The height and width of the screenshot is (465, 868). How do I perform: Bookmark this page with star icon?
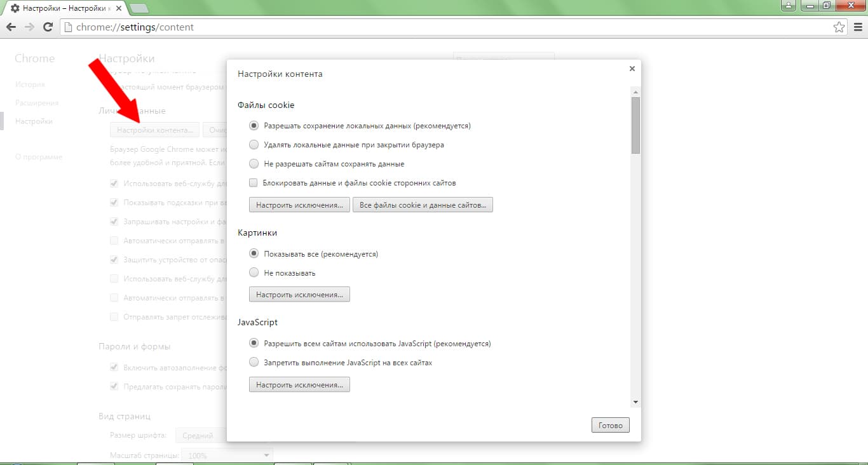(x=839, y=27)
